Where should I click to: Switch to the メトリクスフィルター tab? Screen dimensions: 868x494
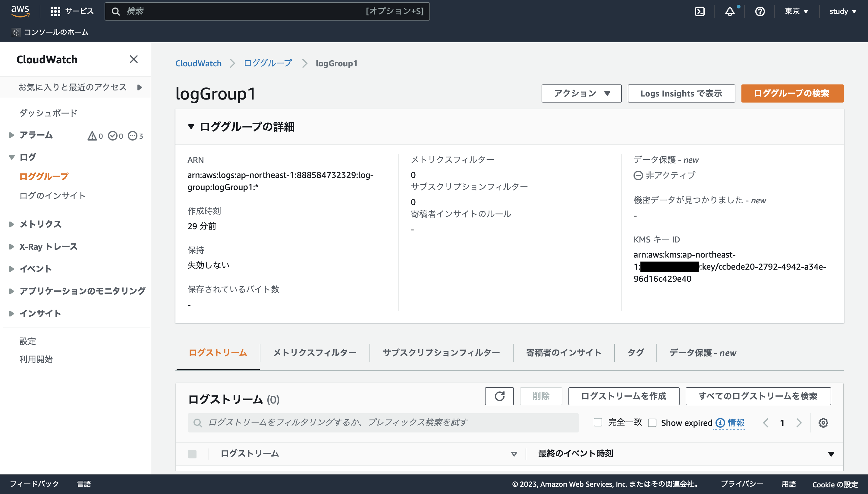point(315,353)
